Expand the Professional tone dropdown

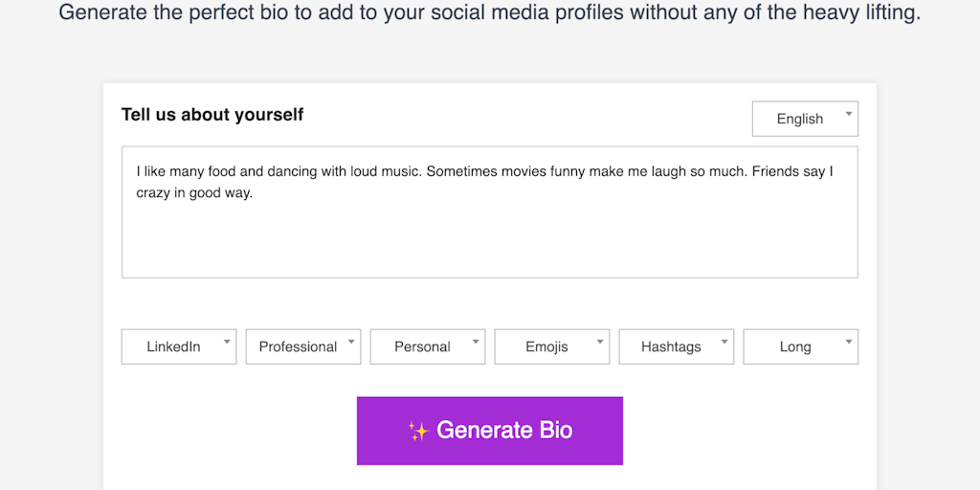tap(298, 346)
